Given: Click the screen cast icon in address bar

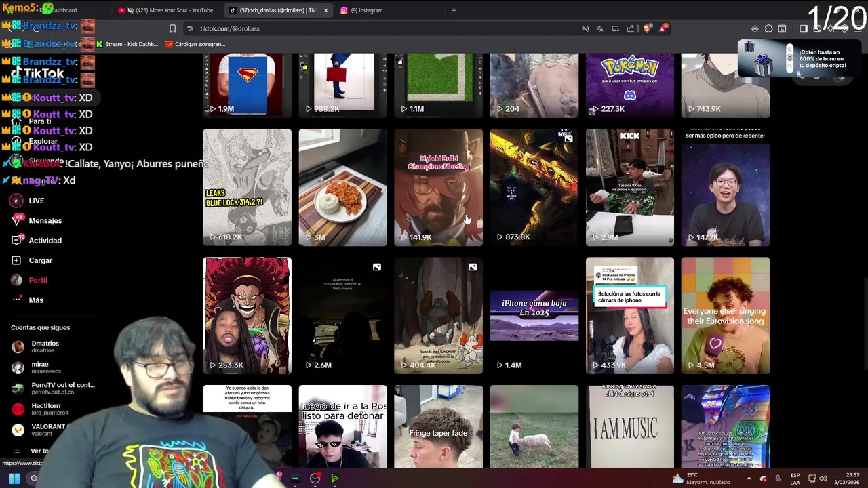Looking at the screenshot, I should 615,28.
